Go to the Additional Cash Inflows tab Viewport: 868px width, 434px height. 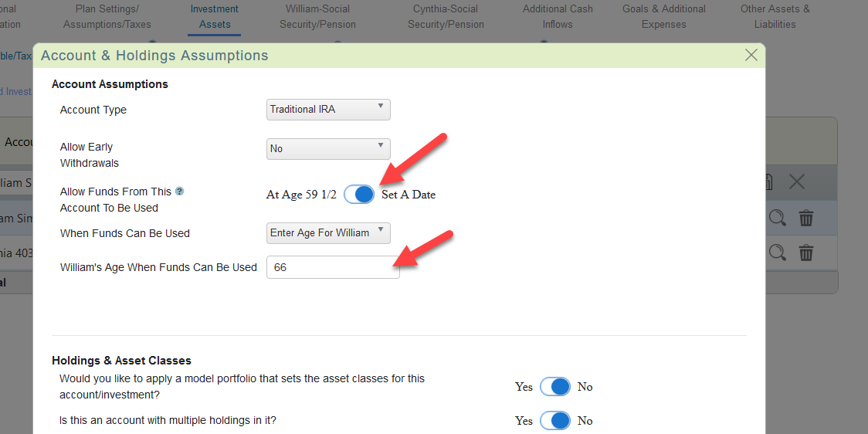click(558, 17)
